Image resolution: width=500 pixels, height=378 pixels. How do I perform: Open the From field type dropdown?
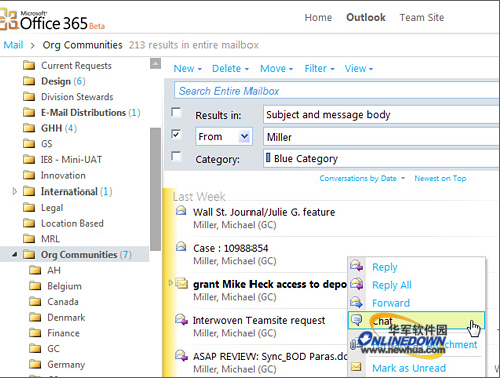click(x=244, y=136)
